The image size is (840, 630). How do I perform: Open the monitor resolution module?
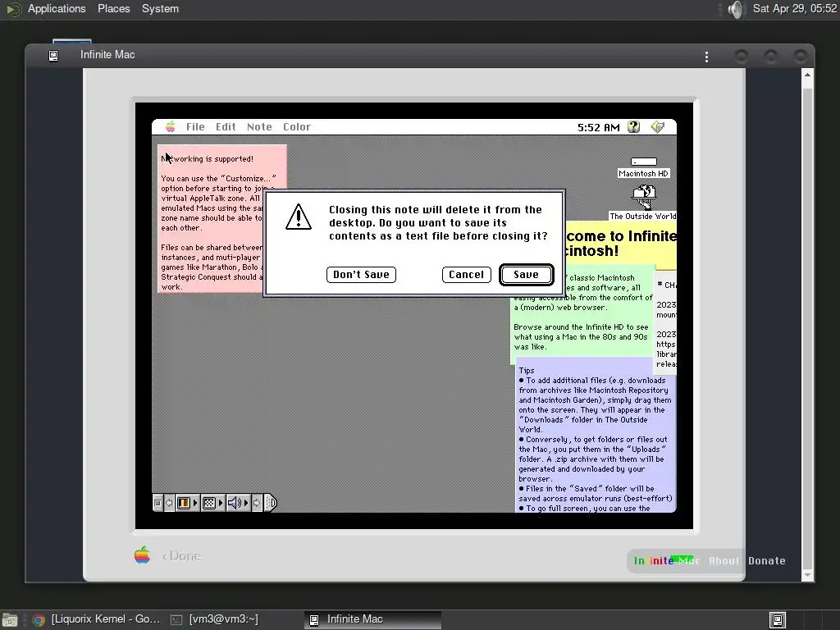(209, 503)
